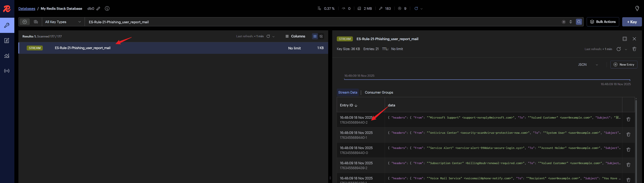Switch to the Consumer Groups tab

(x=379, y=92)
